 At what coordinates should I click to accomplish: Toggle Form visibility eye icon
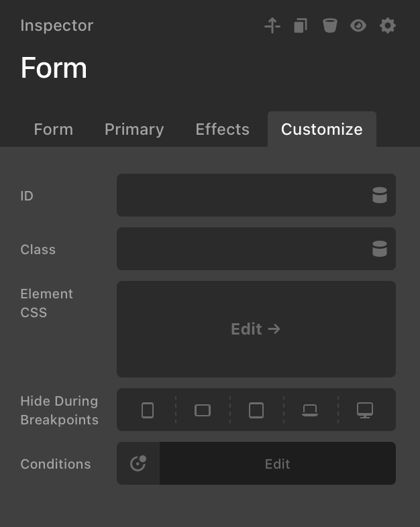click(358, 26)
